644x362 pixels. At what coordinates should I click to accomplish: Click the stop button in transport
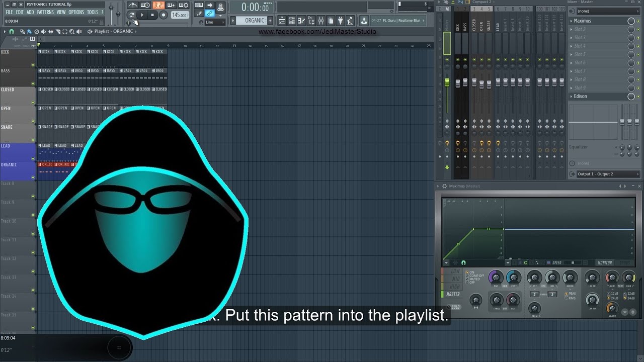(152, 15)
